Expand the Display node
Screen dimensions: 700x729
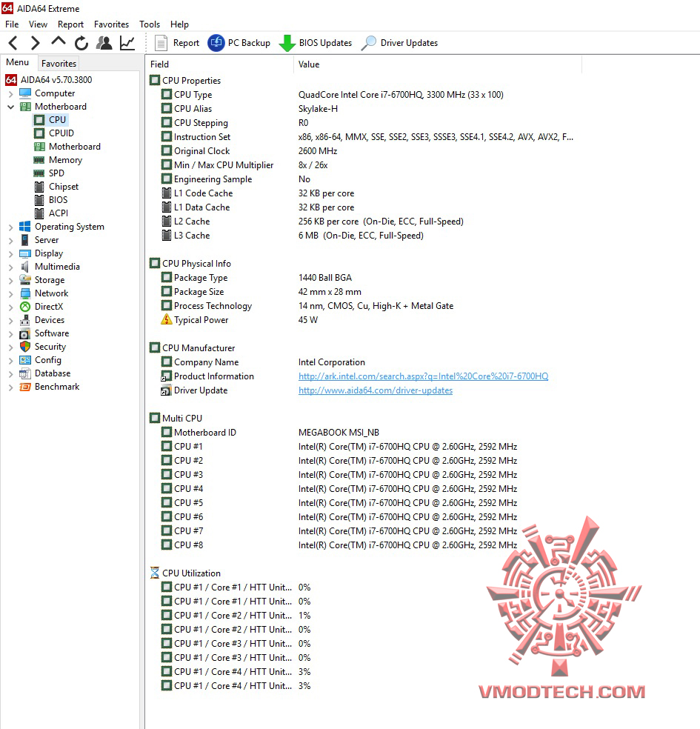[x=10, y=254]
